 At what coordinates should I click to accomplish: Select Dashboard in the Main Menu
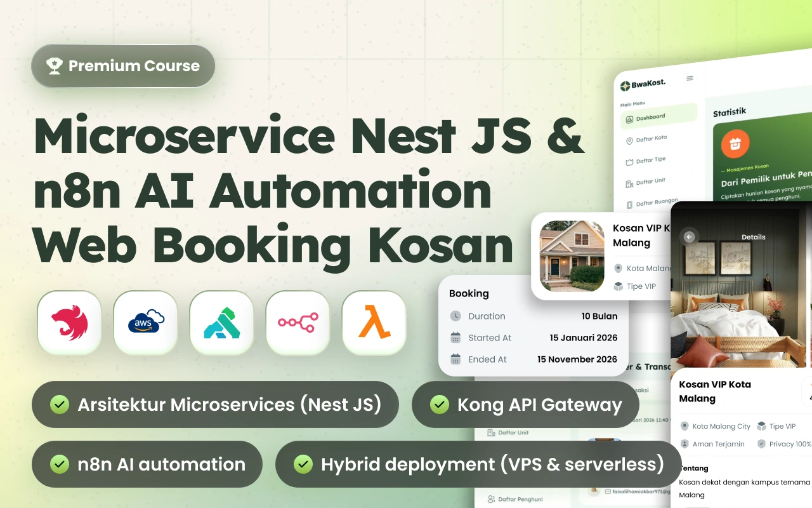648,117
